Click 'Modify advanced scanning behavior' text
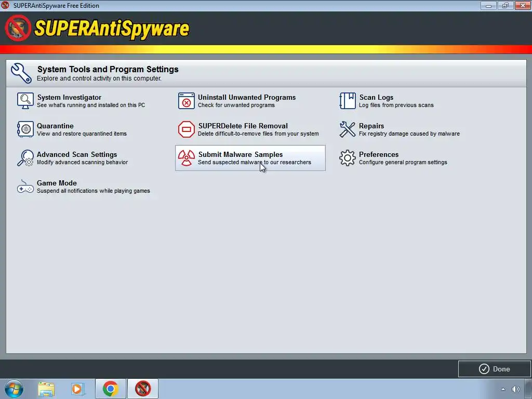 point(83,162)
